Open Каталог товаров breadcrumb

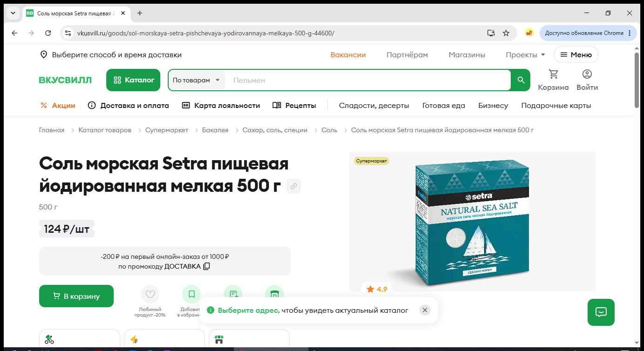point(105,130)
